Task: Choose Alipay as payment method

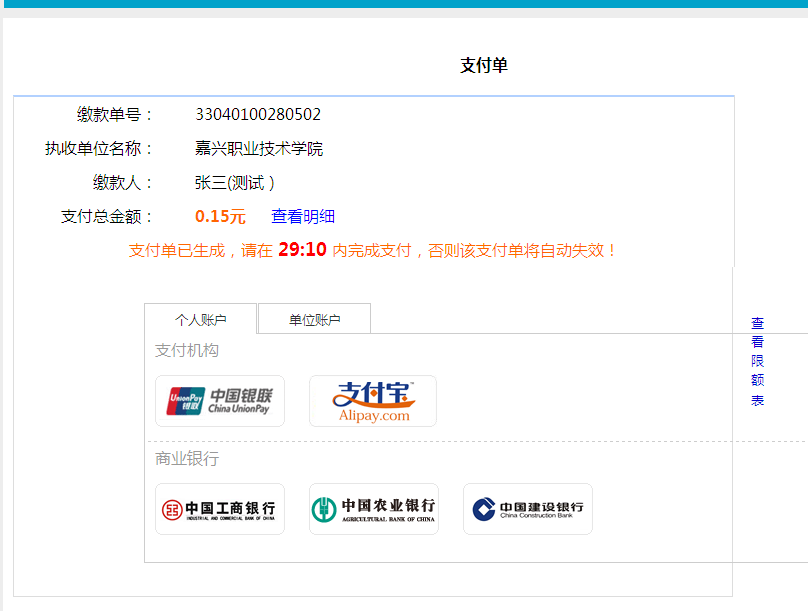Action: pyautogui.click(x=373, y=401)
